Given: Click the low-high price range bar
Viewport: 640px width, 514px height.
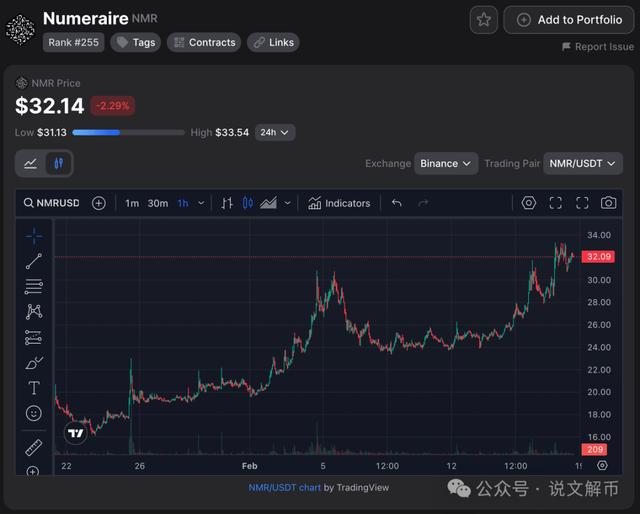Looking at the screenshot, I should (128, 132).
